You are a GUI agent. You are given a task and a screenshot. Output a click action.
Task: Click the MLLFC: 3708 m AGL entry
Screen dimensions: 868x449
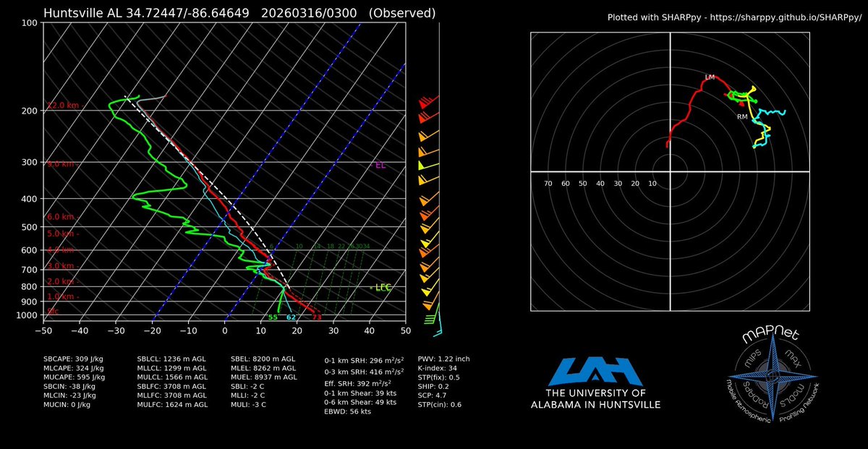pos(172,396)
